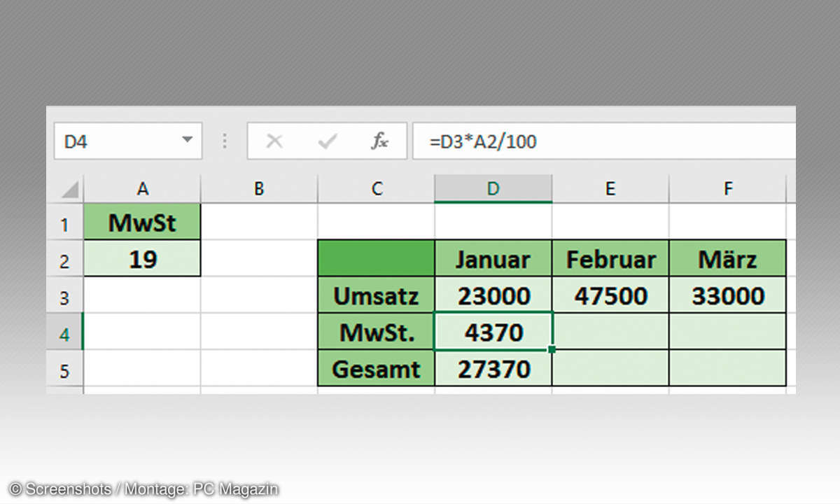Image resolution: width=840 pixels, height=504 pixels.
Task: Click the Gesamt row label cell
Action: tap(377, 368)
